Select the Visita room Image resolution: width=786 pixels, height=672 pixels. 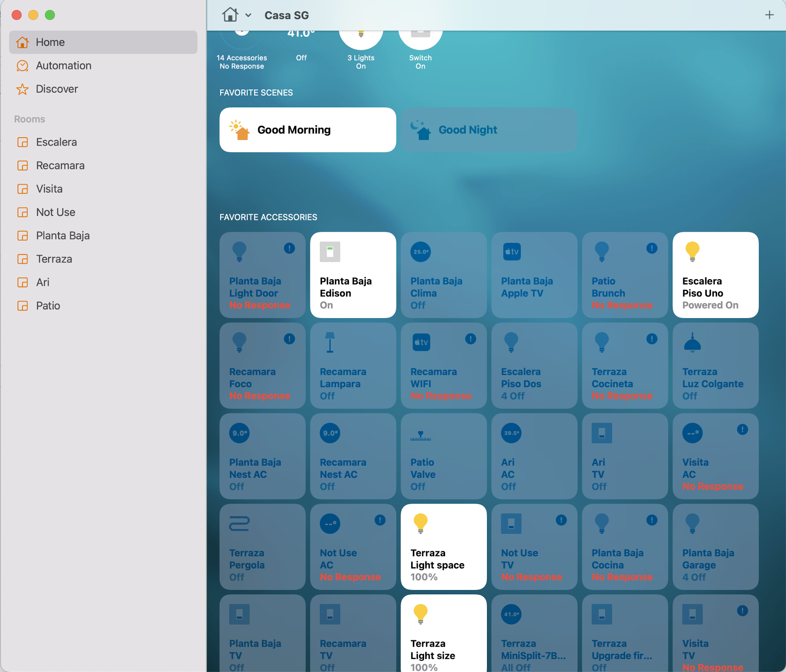pyautogui.click(x=103, y=189)
